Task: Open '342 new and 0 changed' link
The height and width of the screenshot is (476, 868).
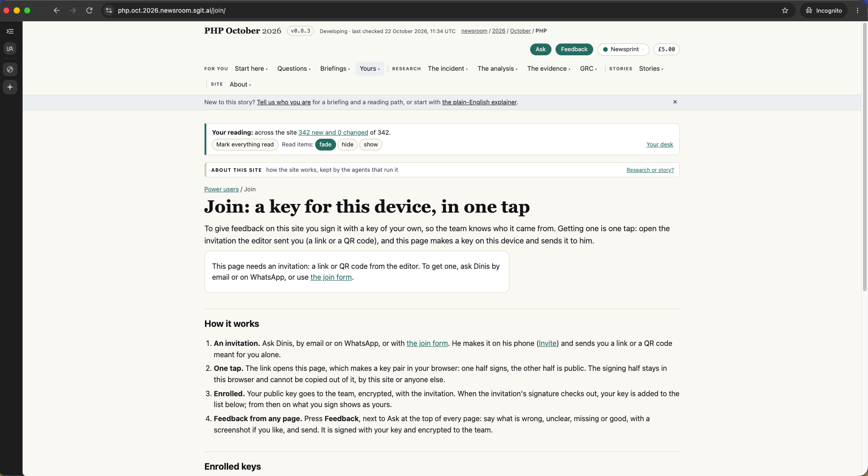Action: (x=333, y=132)
